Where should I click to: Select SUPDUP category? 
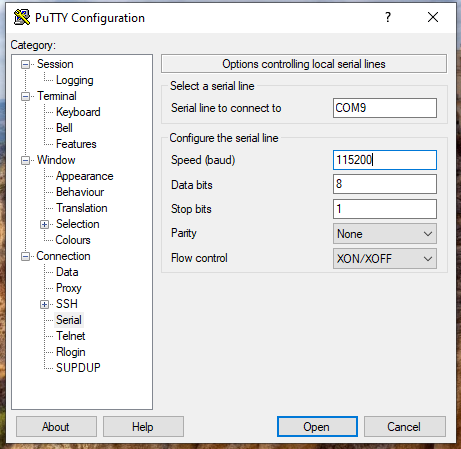coord(78,368)
